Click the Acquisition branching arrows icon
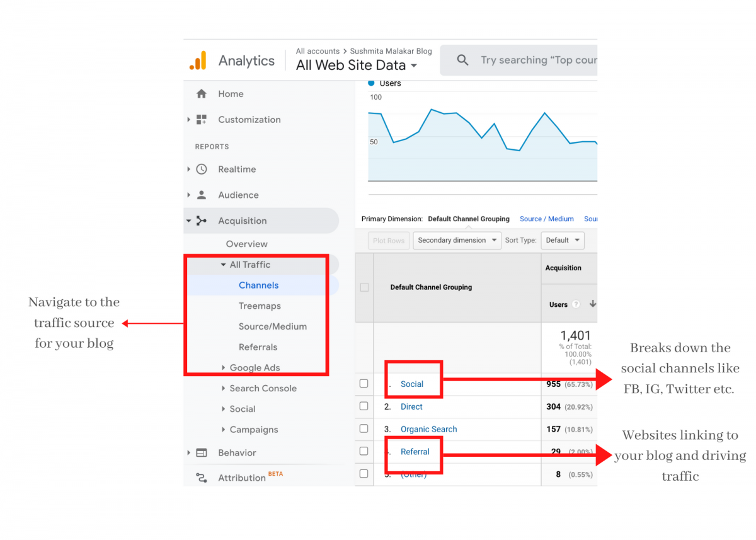 point(202,221)
